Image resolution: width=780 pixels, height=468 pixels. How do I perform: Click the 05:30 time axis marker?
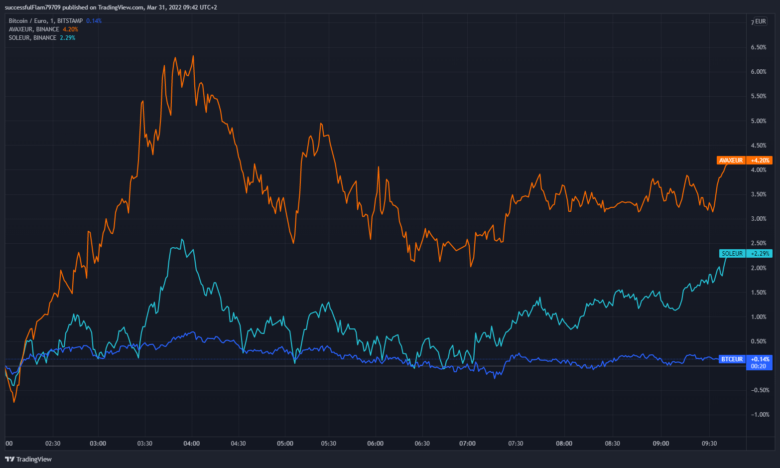tap(328, 444)
